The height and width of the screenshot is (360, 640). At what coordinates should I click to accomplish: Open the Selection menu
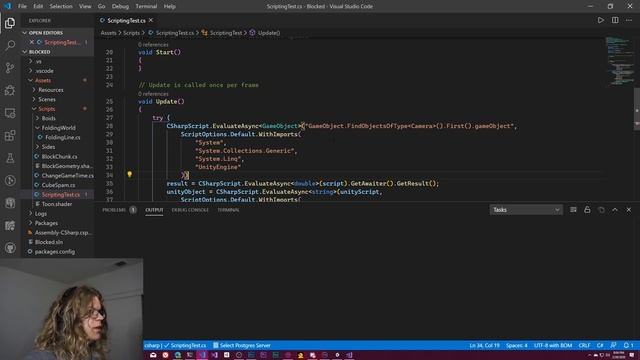click(61, 6)
